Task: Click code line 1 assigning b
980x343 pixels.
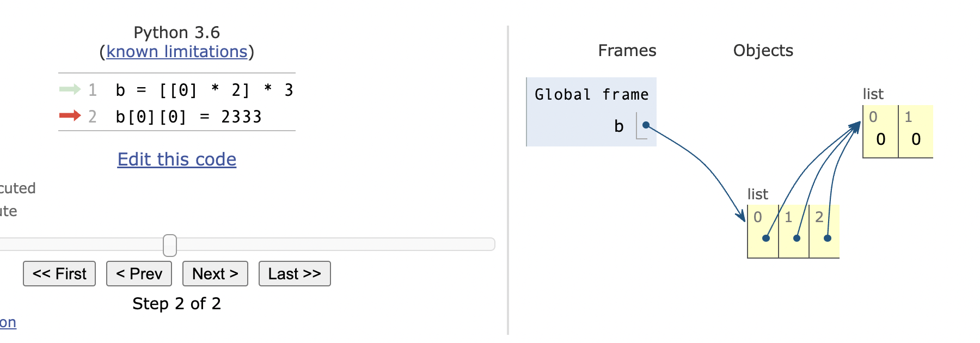Action: 204,90
